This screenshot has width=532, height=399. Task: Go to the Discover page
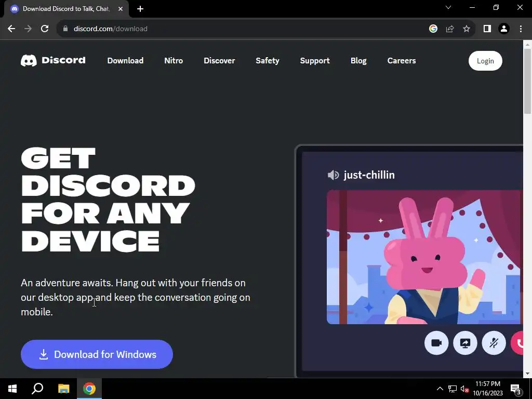(219, 61)
